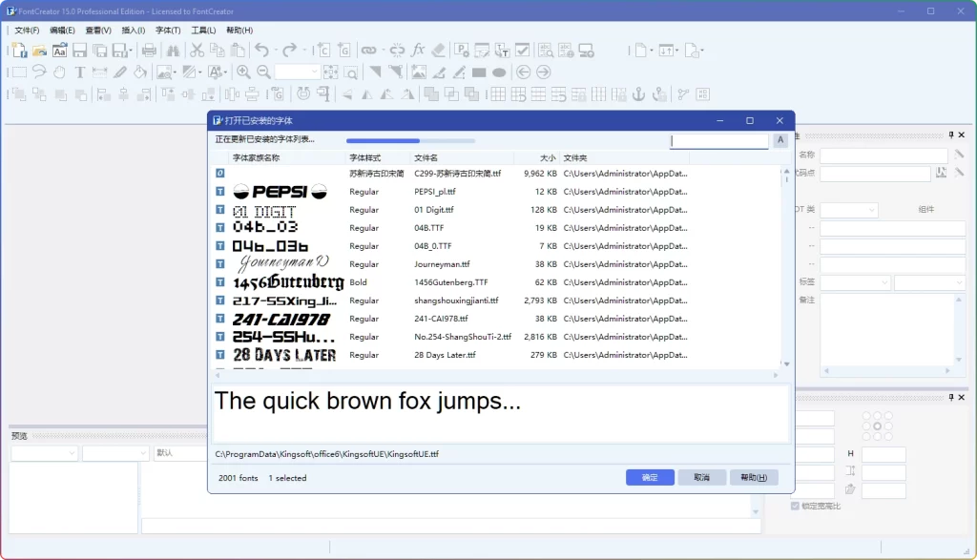
Task: Select the freehand Pencil drawing tool
Action: pos(118,71)
